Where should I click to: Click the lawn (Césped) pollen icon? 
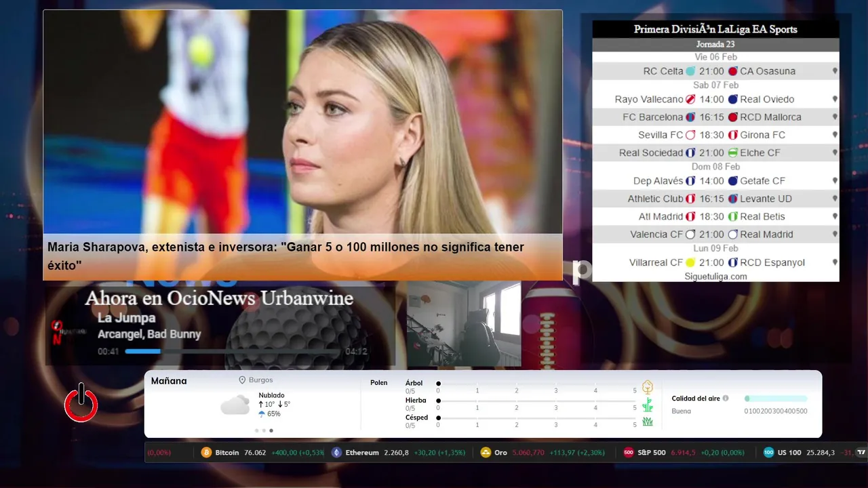tap(648, 422)
